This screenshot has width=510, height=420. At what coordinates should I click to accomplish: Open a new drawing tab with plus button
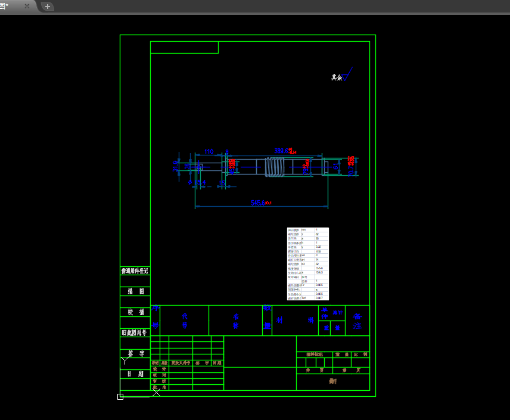click(x=48, y=6)
